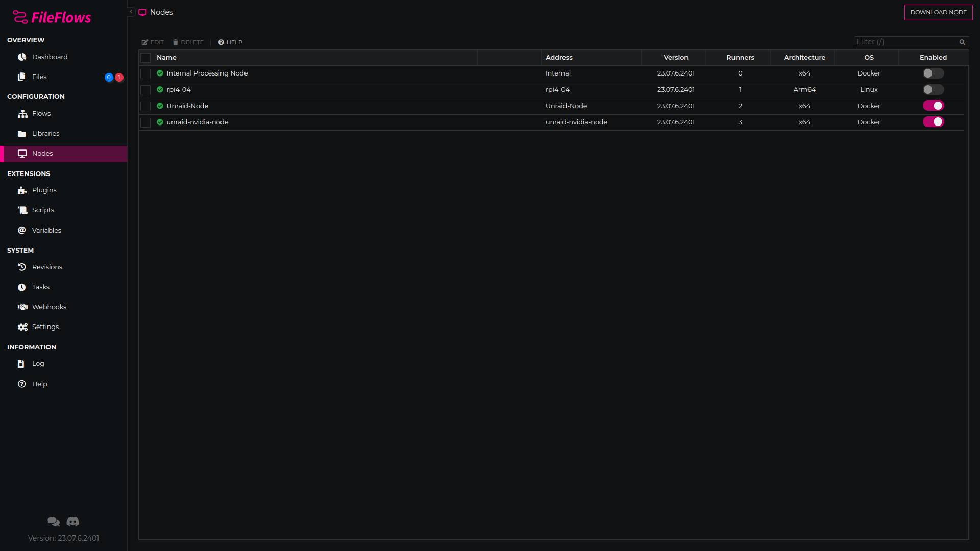Click the Flows sitemap icon
980x551 pixels.
coord(22,114)
